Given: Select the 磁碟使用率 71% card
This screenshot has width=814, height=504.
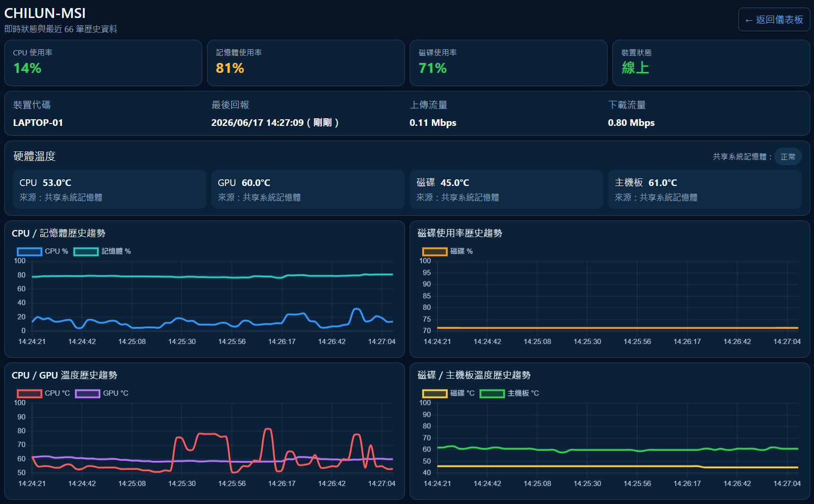Looking at the screenshot, I should [x=509, y=63].
